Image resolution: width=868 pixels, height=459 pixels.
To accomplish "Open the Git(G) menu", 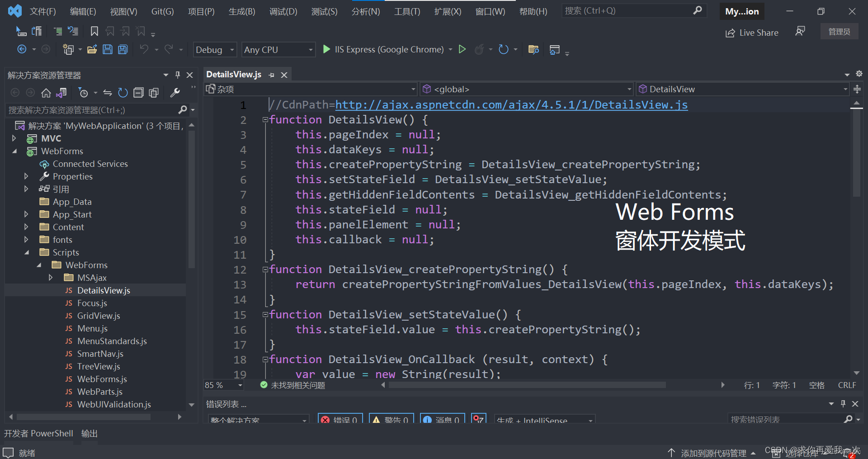I will (162, 11).
